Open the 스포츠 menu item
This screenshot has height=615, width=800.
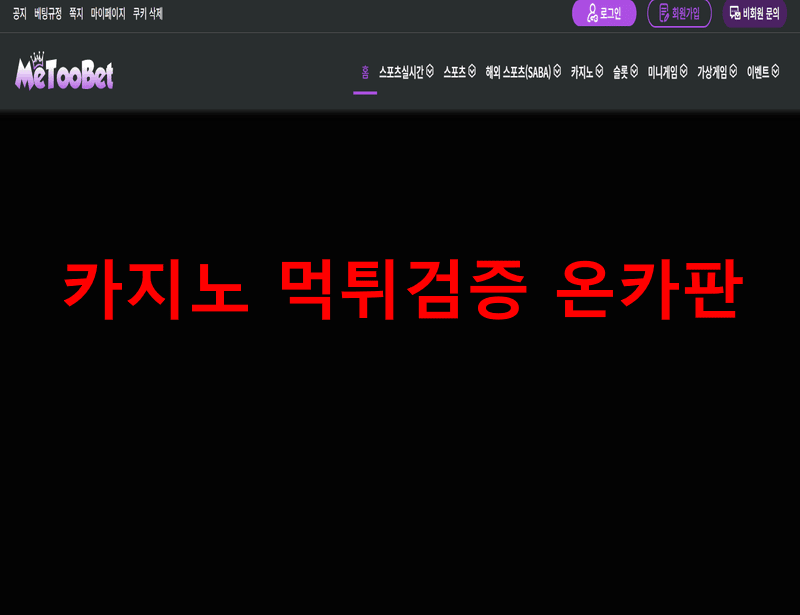(x=455, y=72)
